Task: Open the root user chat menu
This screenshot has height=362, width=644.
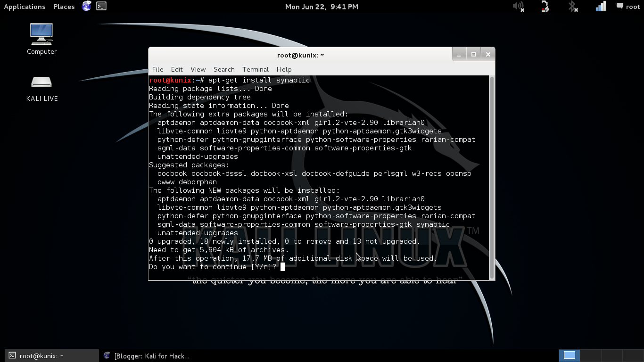Action: (628, 7)
